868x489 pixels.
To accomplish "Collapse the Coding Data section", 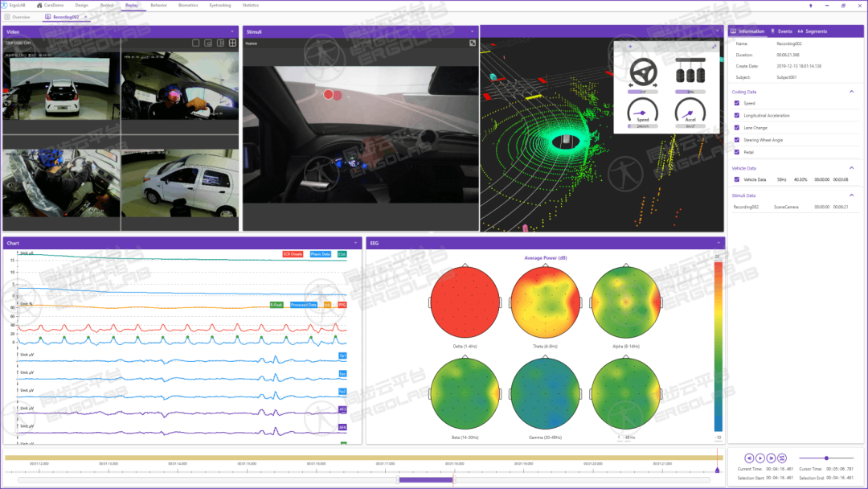I will pos(852,91).
